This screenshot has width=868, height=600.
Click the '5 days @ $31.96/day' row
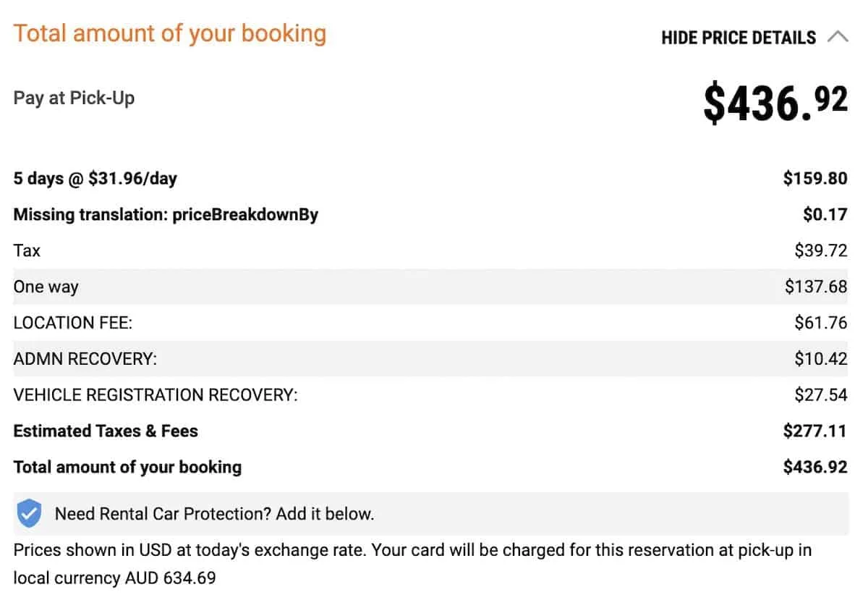point(430,178)
